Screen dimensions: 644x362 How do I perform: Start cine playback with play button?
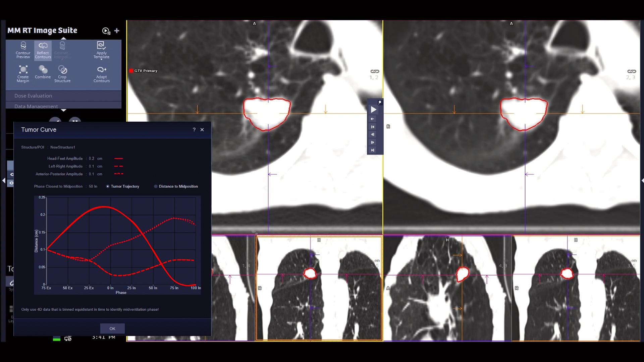pos(373,110)
